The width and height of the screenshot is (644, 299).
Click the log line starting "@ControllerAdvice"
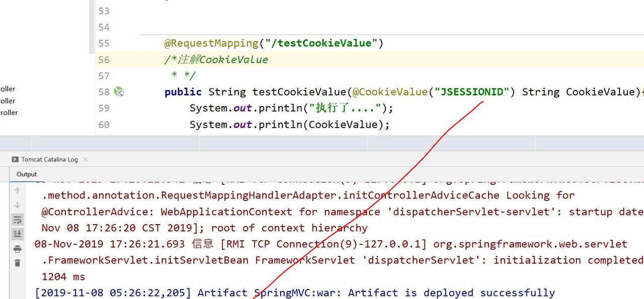tap(342, 212)
